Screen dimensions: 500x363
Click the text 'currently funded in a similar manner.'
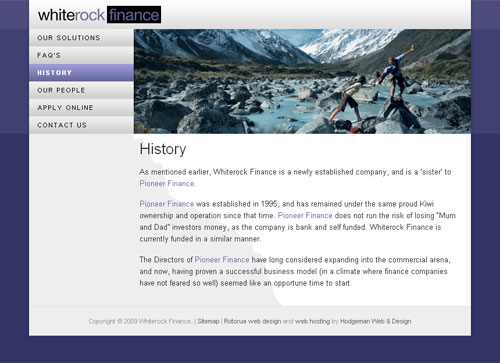click(200, 239)
